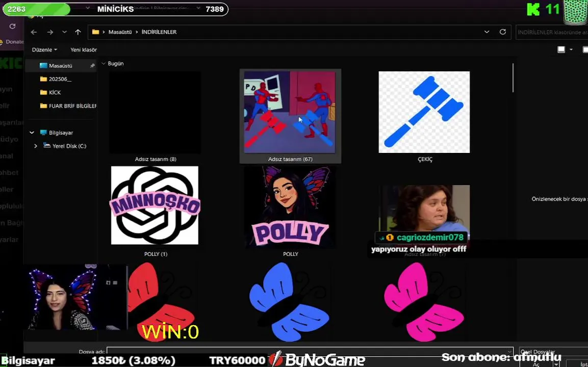Click the İNDİRİLENLER breadcrumb segment
The image size is (588, 367).
click(159, 32)
